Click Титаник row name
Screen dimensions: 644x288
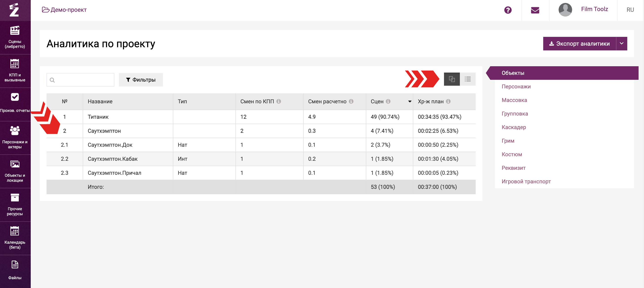point(98,117)
